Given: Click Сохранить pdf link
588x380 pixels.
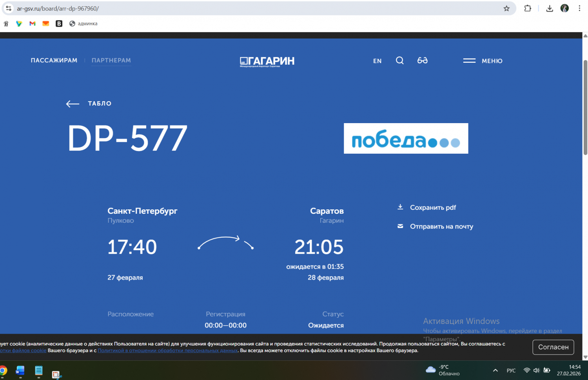Looking at the screenshot, I should (x=433, y=207).
